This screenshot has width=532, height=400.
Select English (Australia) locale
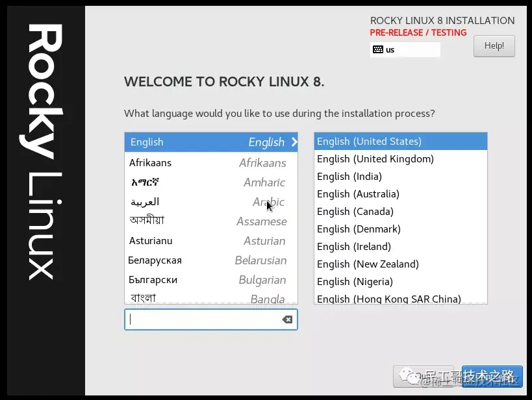[x=401, y=194]
